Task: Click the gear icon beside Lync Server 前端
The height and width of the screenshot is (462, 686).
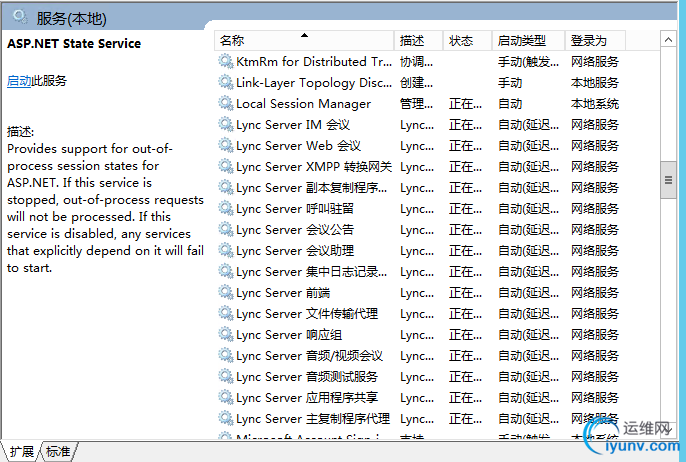Action: coord(226,292)
